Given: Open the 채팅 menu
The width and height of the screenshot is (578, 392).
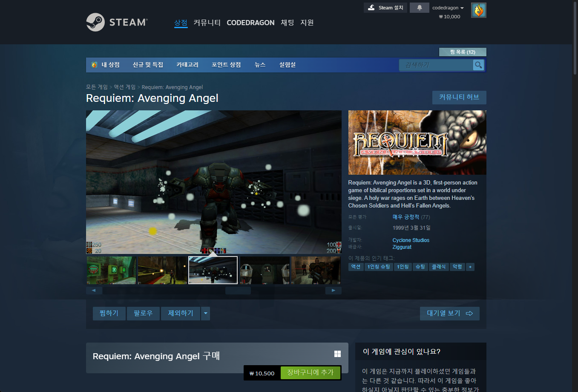Looking at the screenshot, I should pyautogui.click(x=288, y=23).
